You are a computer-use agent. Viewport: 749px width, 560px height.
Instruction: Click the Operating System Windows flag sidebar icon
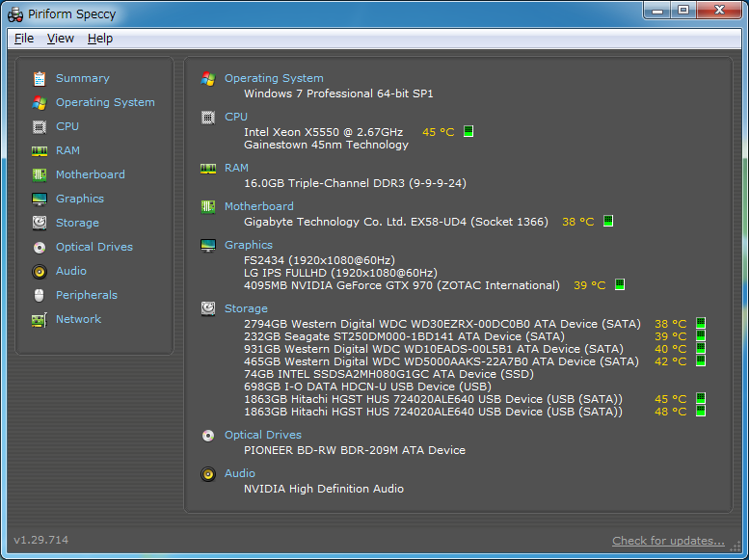pyautogui.click(x=40, y=102)
